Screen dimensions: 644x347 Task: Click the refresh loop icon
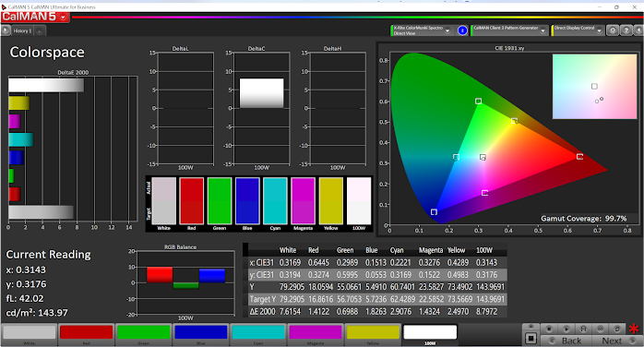(617, 329)
